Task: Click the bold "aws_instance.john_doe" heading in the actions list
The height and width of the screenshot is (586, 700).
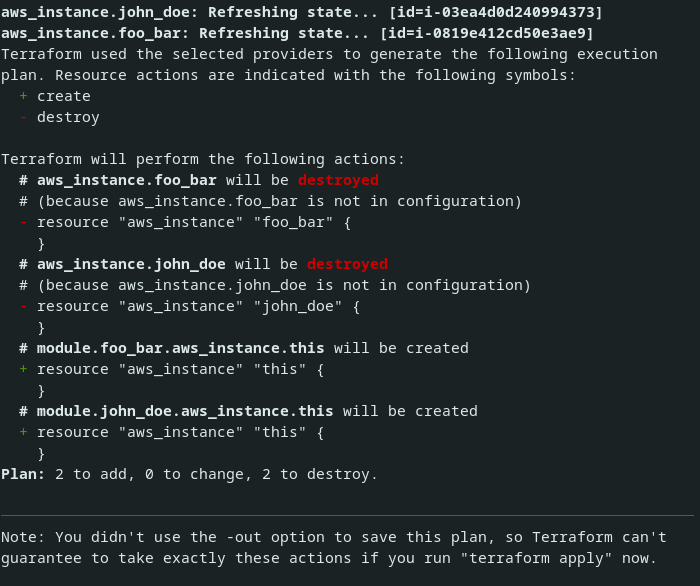Action: click(x=131, y=264)
